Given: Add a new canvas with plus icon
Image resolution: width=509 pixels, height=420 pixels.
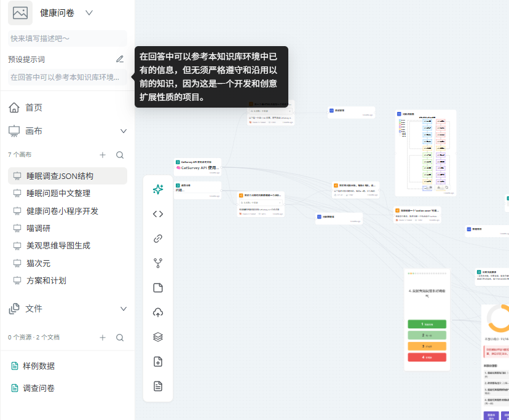Looking at the screenshot, I should click(103, 155).
